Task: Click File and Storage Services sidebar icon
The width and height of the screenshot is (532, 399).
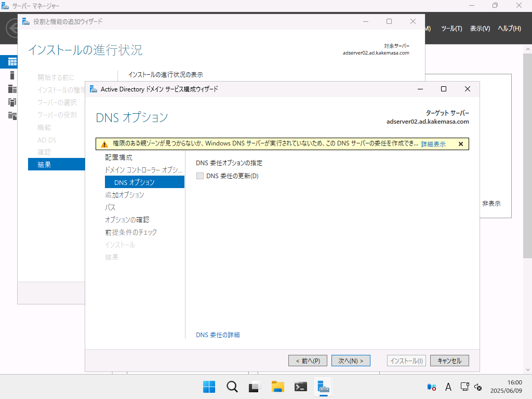Action: [x=12, y=116]
